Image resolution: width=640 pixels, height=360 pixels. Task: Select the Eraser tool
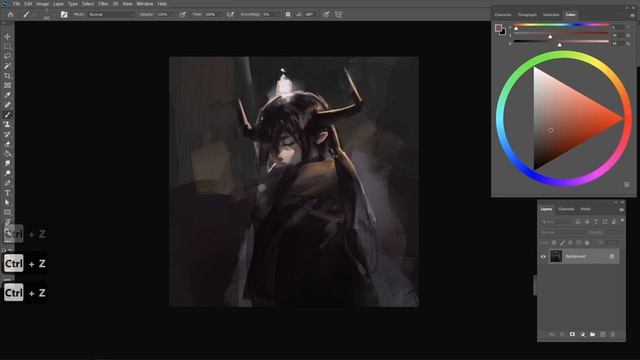pos(7,144)
